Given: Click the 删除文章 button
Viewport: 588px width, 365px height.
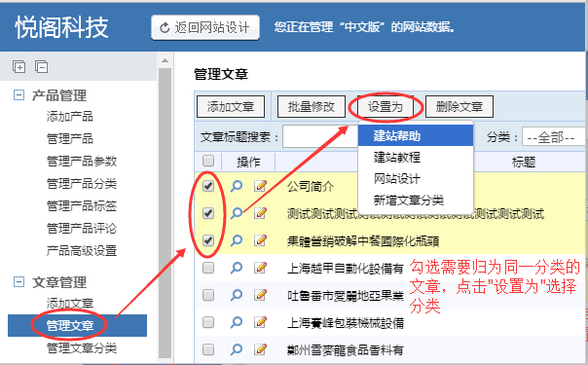Looking at the screenshot, I should (x=459, y=107).
